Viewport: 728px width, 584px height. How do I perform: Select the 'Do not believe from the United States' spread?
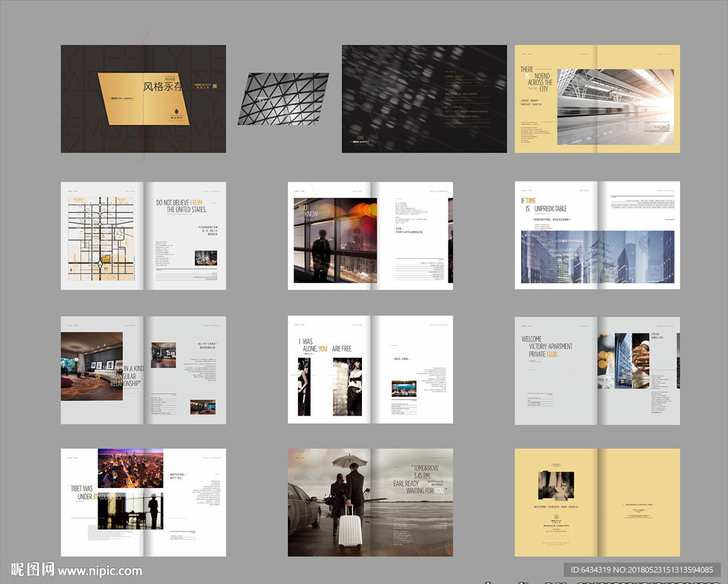point(144,235)
